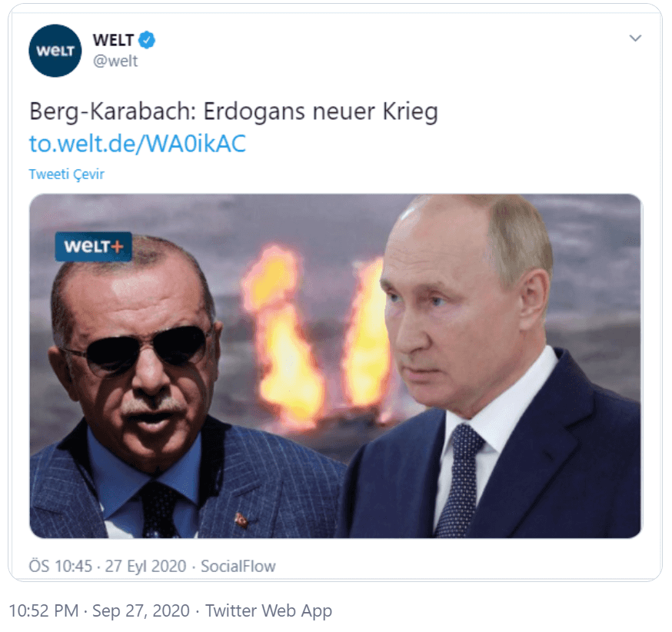Image resolution: width=672 pixels, height=632 pixels.
Task: Click the 10:52 PM outer timestamp
Action: click(x=43, y=610)
